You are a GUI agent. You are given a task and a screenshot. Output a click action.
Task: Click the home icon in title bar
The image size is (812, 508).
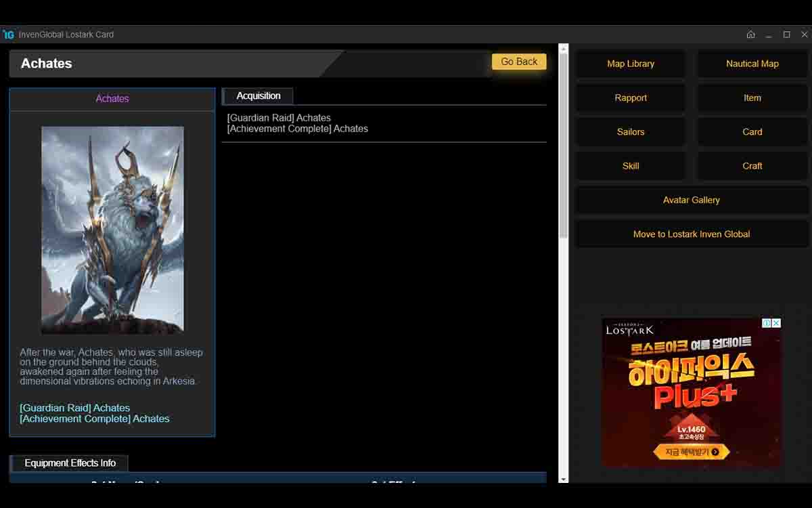pos(750,35)
